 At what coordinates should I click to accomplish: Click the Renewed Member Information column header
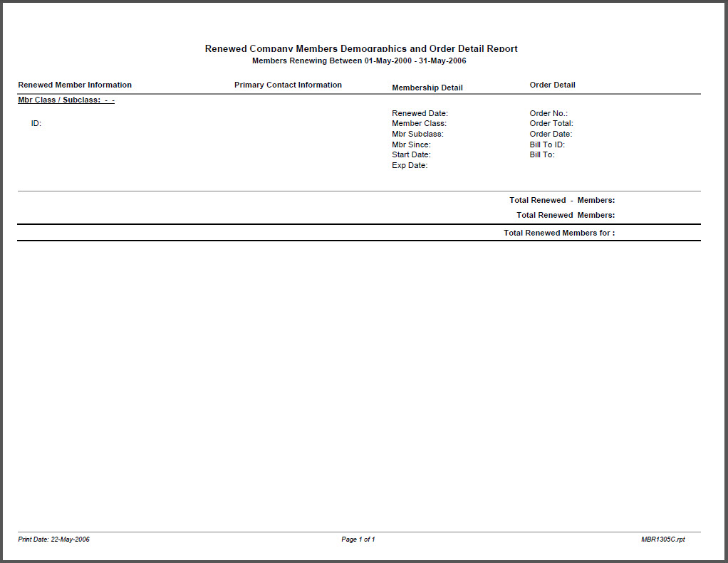coord(75,85)
